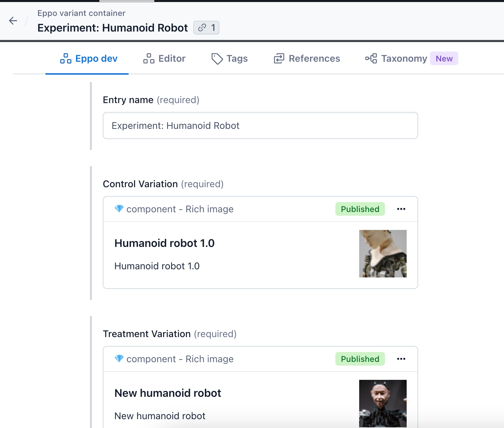Open the Control Variation ellipsis menu
Screen dimensions: 504x428
(401, 209)
